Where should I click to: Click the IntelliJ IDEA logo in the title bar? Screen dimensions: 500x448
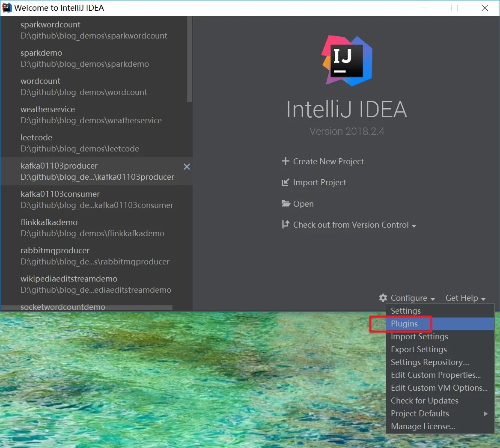tap(6, 8)
